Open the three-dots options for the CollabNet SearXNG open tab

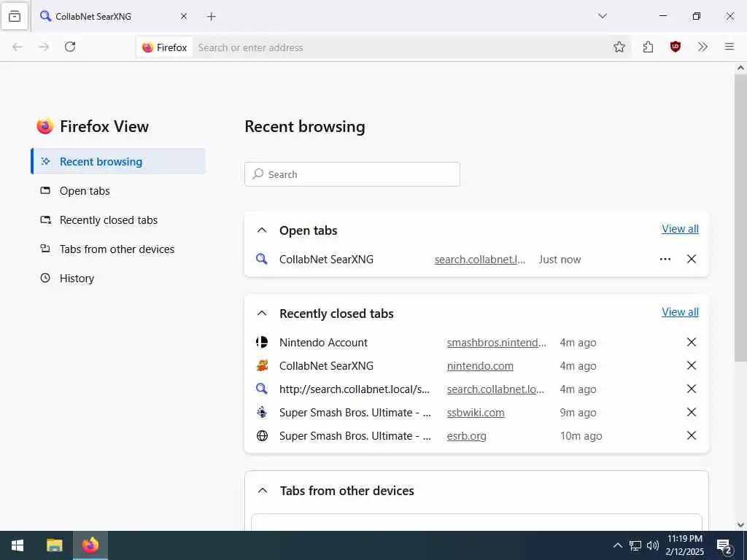665,259
